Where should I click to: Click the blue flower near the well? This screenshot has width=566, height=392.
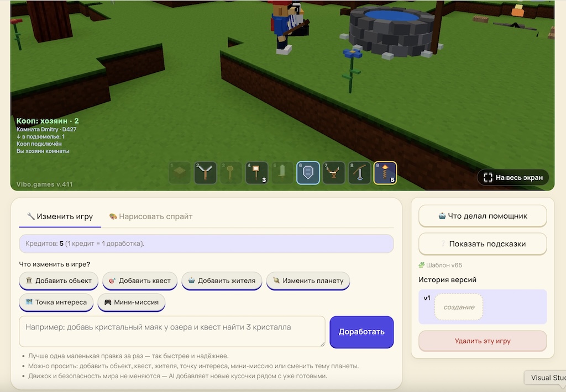pyautogui.click(x=351, y=70)
